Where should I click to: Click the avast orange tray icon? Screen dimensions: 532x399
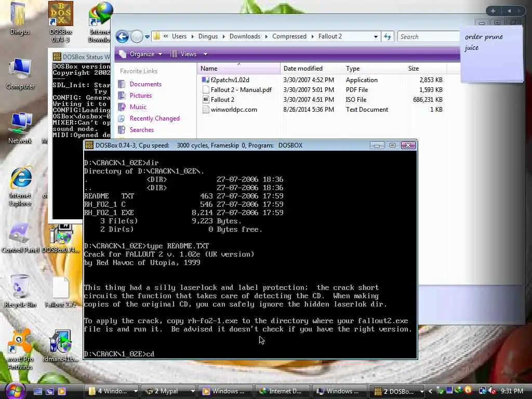pos(468,391)
